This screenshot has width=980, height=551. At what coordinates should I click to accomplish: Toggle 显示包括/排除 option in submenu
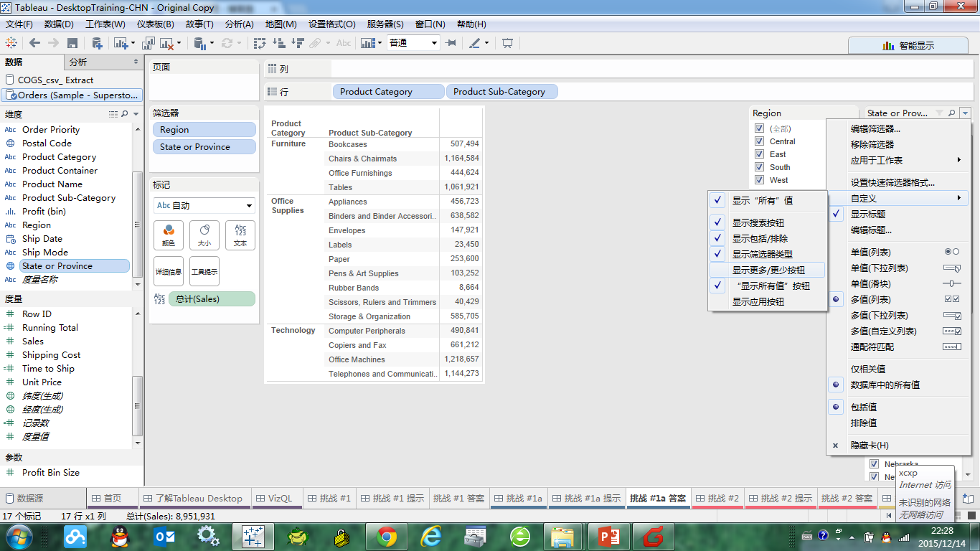point(767,238)
